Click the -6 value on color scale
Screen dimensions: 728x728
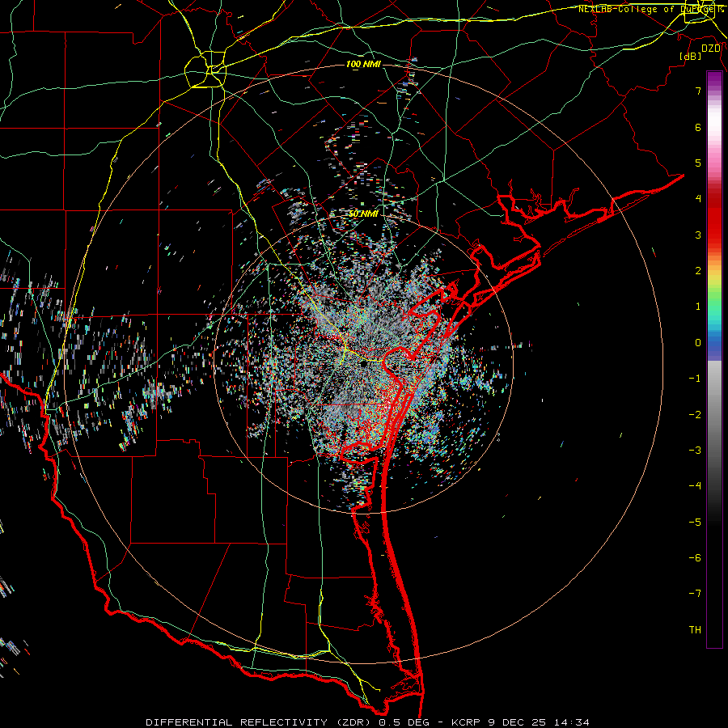(695, 557)
